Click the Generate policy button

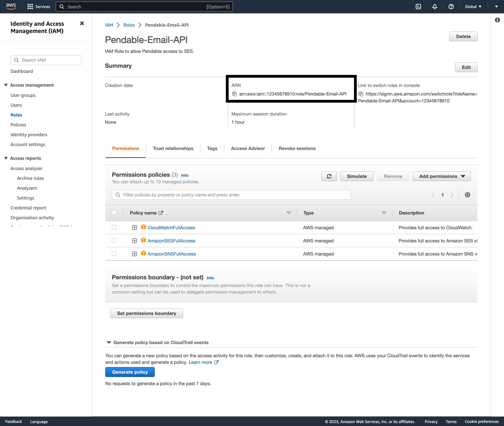pyautogui.click(x=130, y=372)
